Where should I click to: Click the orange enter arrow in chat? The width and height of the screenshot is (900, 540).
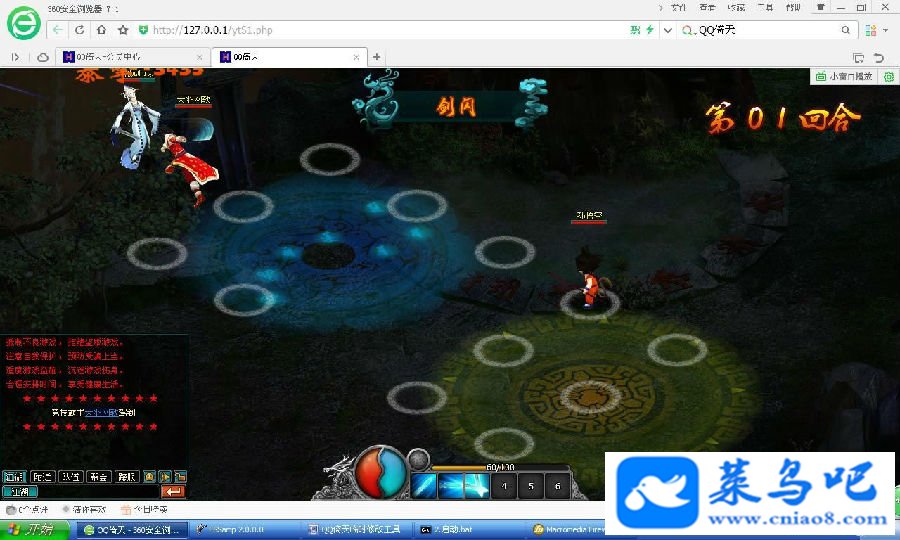point(173,491)
